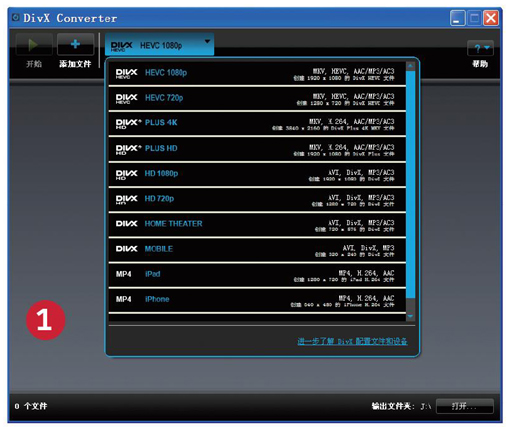Minimize the DivX Converter window
Screen dimensions: 507x427
click(458, 18)
